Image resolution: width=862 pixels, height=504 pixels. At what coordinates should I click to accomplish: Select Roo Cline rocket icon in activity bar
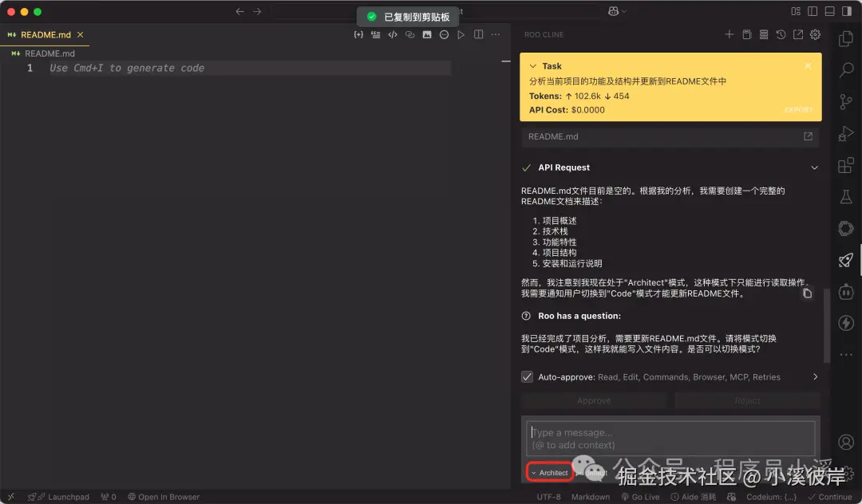pos(846,260)
